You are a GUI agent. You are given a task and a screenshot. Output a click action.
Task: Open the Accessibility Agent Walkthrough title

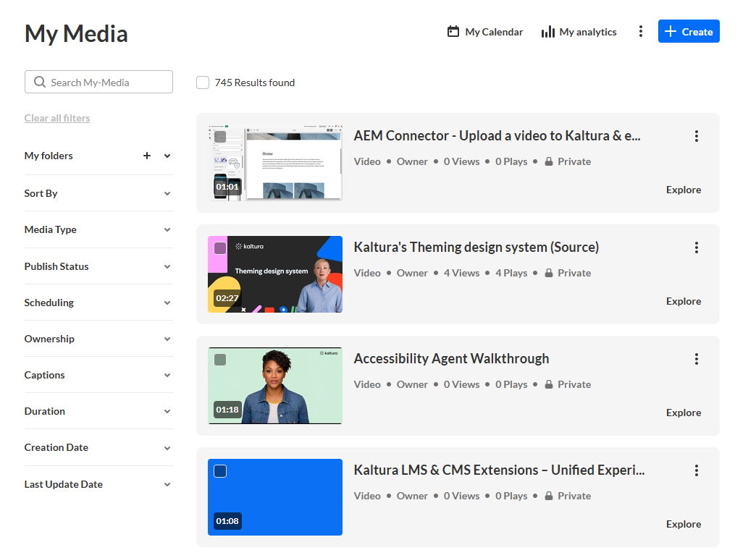(451, 358)
